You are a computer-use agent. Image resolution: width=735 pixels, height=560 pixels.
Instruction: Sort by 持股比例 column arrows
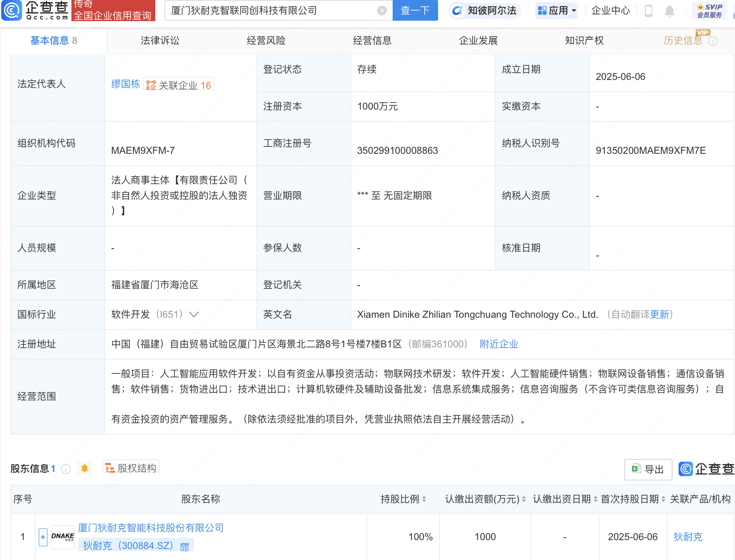click(424, 499)
